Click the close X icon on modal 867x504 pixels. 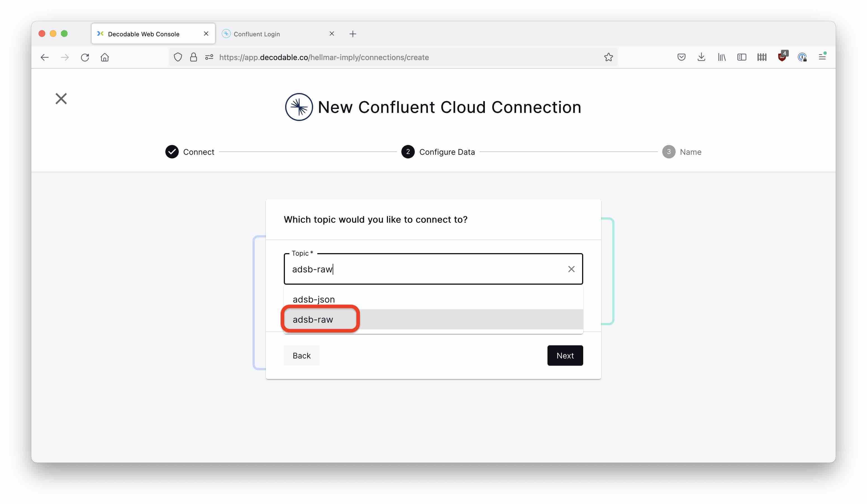(61, 98)
